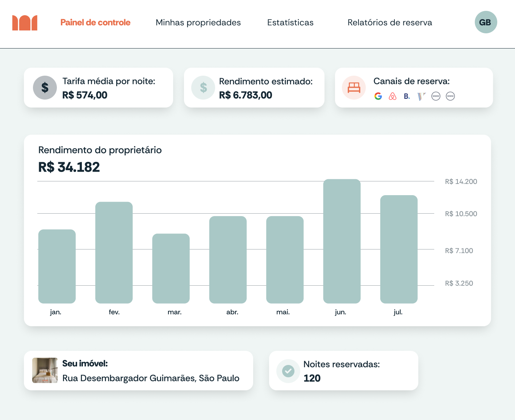Select the Booking.com channel icon
Viewport: 515px width, 420px height.
coord(407,96)
